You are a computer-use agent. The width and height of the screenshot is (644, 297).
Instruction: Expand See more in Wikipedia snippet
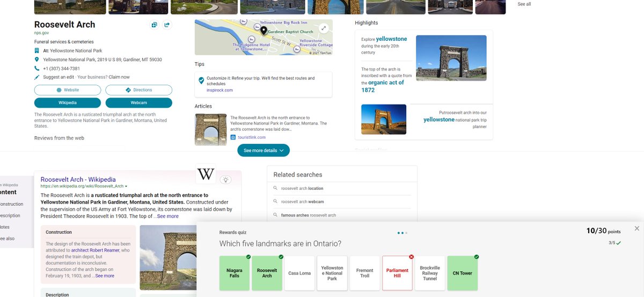coord(167,216)
